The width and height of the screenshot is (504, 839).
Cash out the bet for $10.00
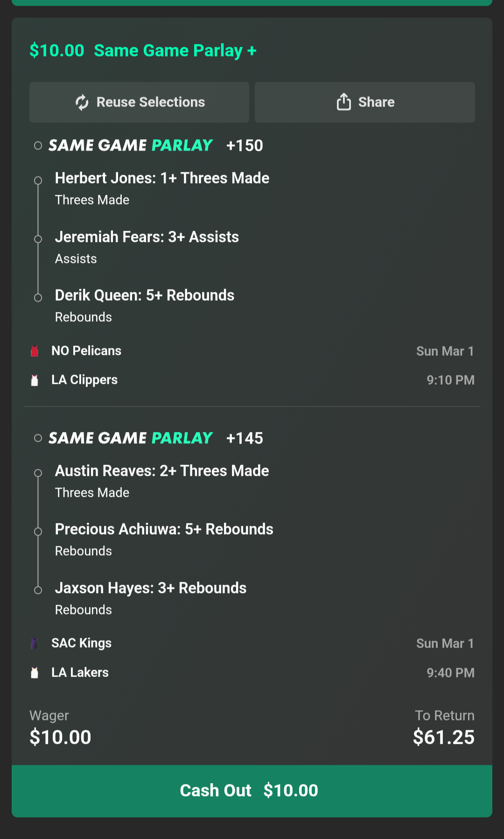[252, 790]
